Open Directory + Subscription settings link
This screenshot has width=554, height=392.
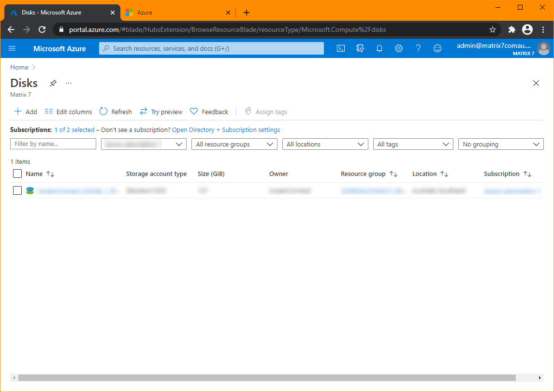(x=226, y=130)
